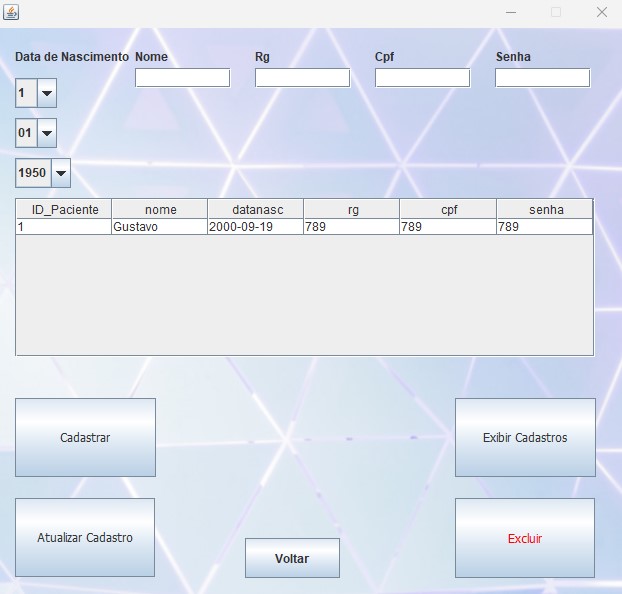Select the 789 cell under senha
622x594 pixels.
click(545, 227)
